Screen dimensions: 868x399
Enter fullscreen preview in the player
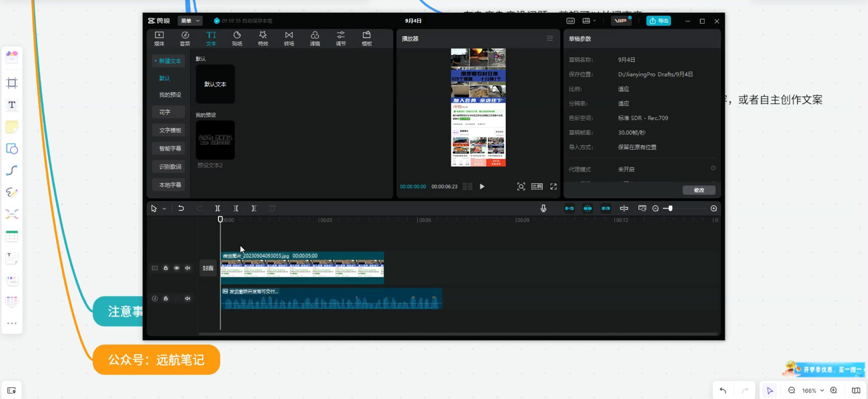pyautogui.click(x=554, y=187)
